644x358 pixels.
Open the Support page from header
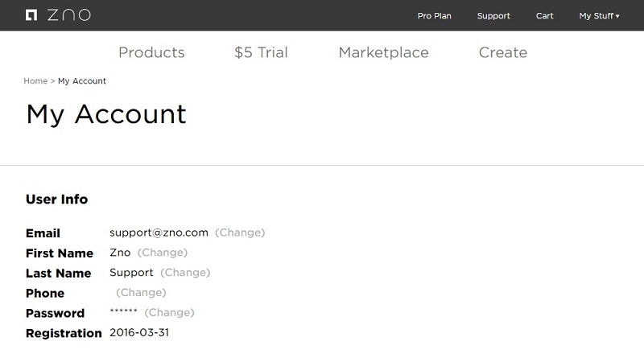coord(493,15)
